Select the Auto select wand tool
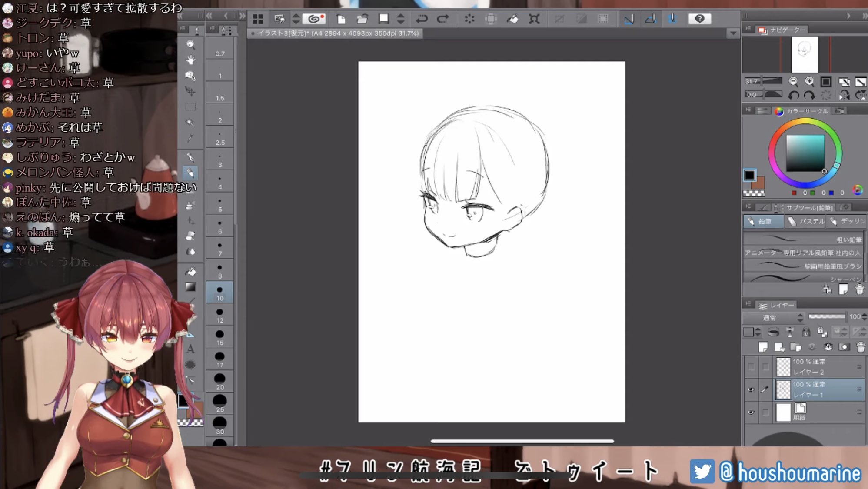This screenshot has width=868, height=489. [x=190, y=123]
